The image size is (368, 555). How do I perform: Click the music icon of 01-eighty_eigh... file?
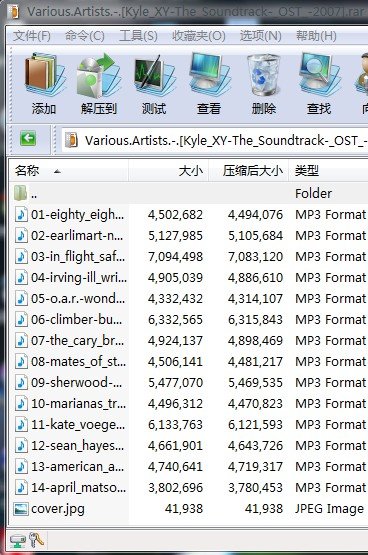coord(21,214)
